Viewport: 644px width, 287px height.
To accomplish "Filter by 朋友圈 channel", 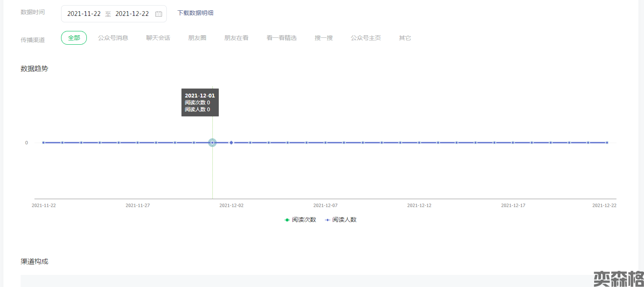I will pos(197,38).
